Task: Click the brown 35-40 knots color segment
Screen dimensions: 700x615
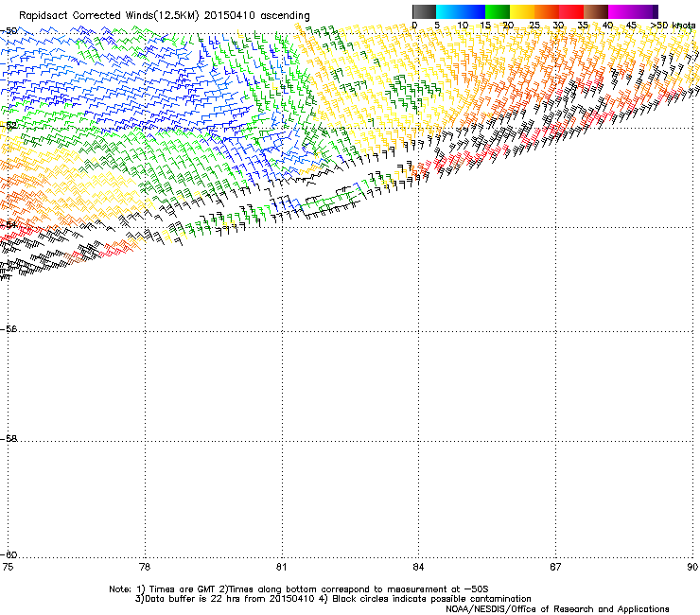Action: pos(596,11)
